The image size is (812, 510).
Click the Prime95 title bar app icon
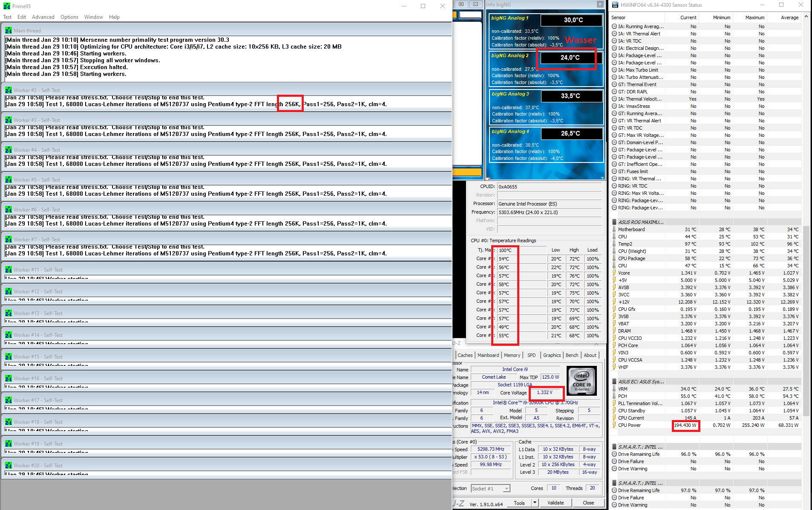pos(6,6)
